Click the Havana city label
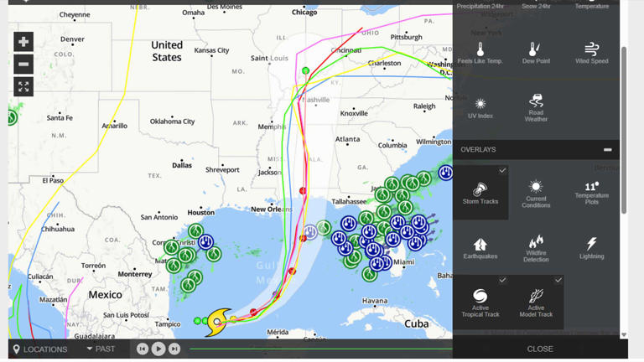Viewport: 644px width, 362px height. pyautogui.click(x=375, y=301)
